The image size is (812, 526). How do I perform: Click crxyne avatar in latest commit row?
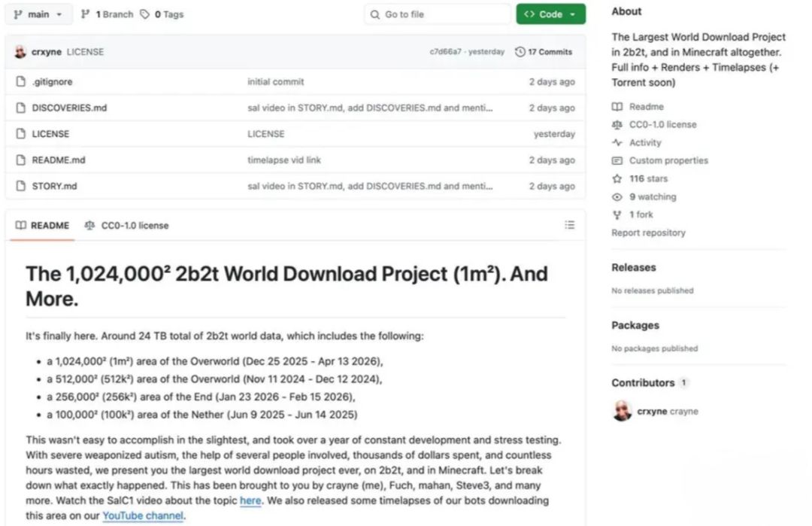(20, 52)
